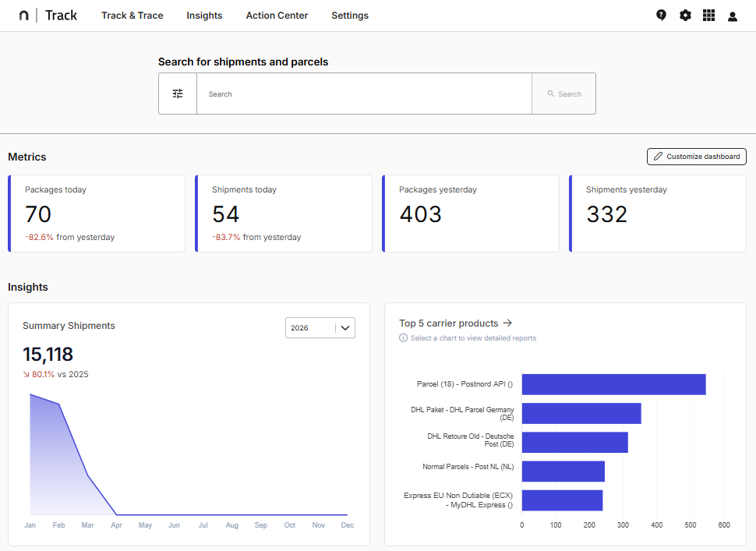
Task: Click the filter icon beside the search field
Action: (x=177, y=93)
